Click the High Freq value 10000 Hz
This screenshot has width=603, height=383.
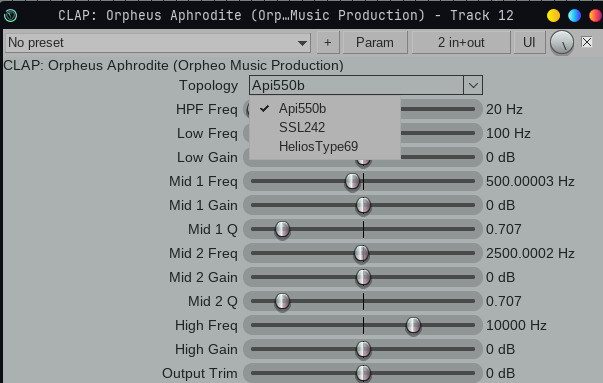click(516, 325)
